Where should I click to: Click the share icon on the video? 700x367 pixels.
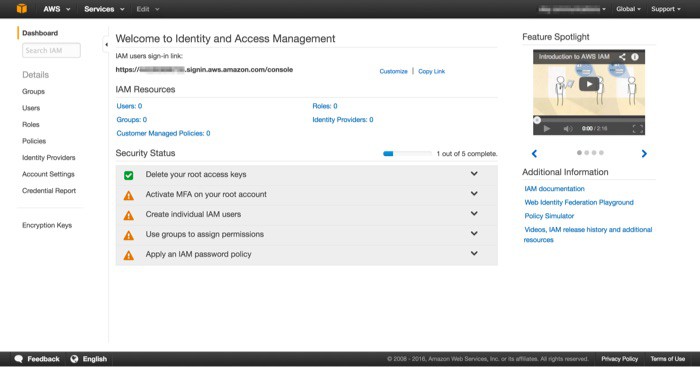coord(622,57)
